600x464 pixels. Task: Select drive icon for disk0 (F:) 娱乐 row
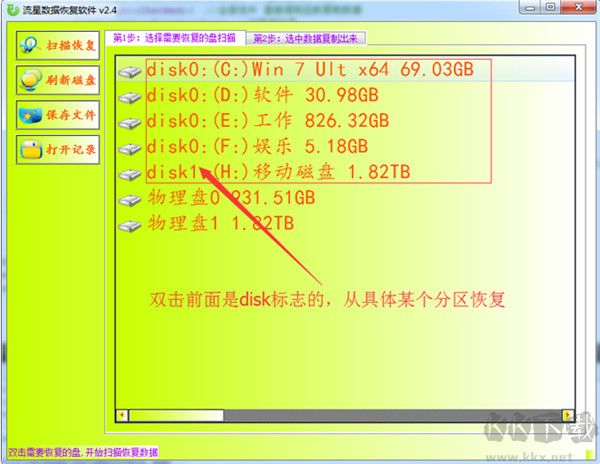coord(130,149)
